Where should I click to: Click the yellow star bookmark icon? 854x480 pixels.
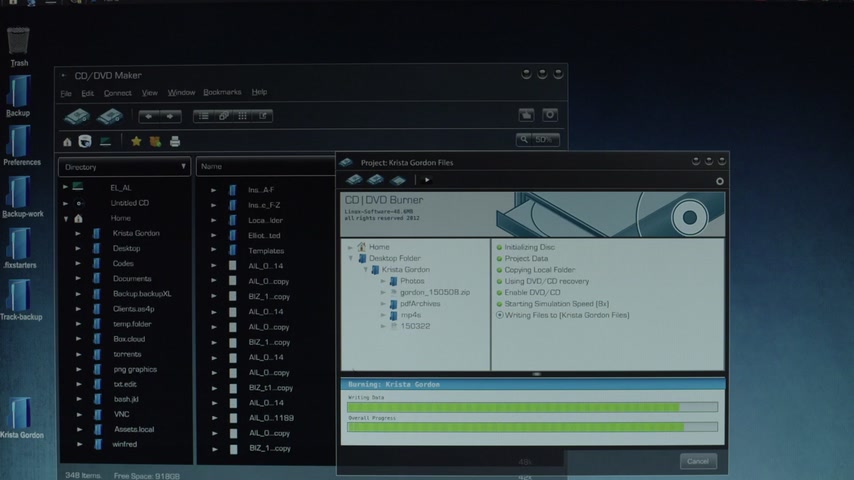(x=137, y=142)
